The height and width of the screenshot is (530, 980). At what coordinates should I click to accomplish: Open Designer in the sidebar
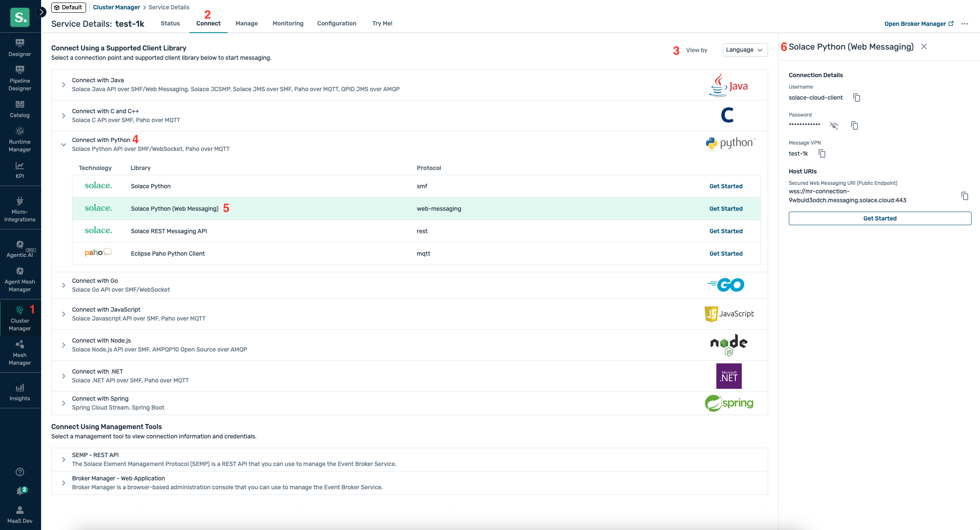(20, 48)
